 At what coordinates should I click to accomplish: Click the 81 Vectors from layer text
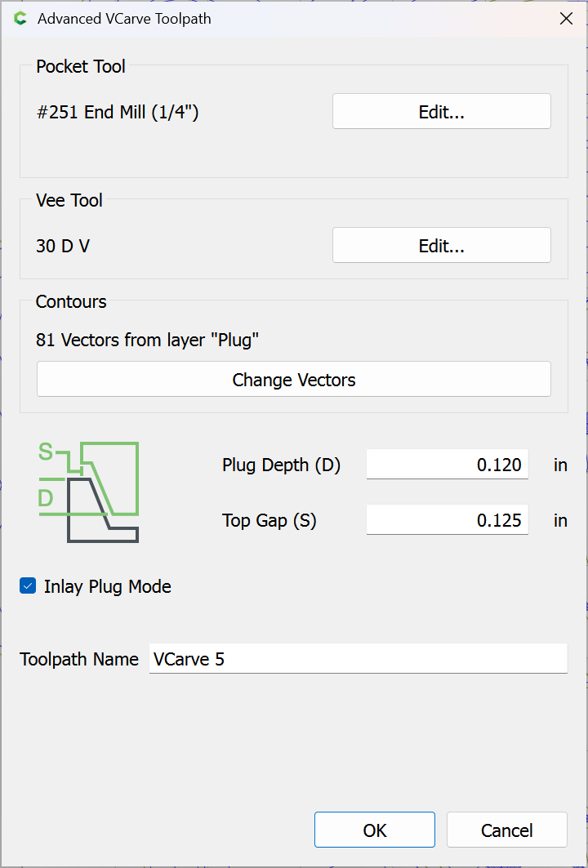[147, 340]
